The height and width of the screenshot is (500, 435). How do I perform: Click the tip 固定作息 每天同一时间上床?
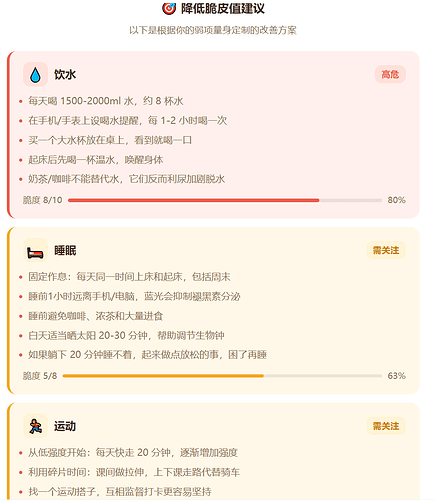tap(129, 277)
